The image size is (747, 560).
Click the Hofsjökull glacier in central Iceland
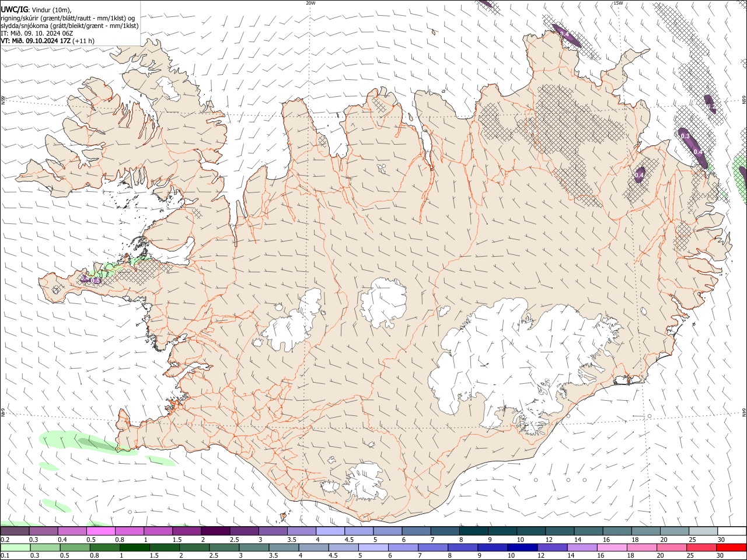383,302
